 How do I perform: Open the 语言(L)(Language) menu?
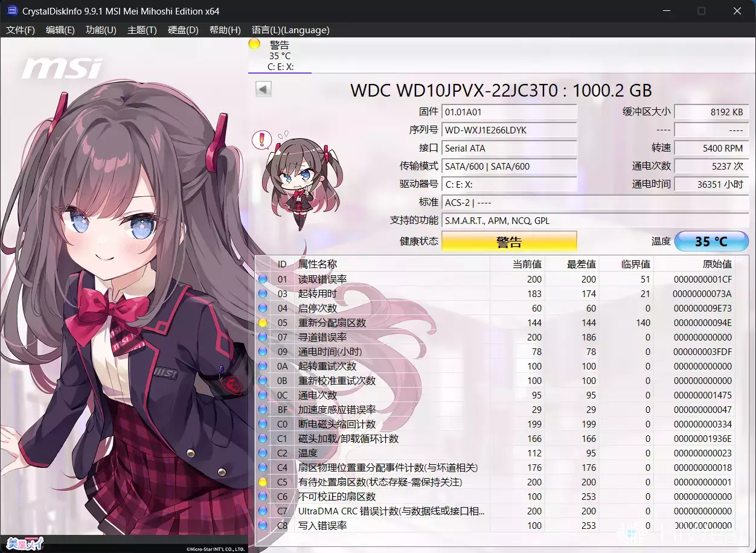290,30
